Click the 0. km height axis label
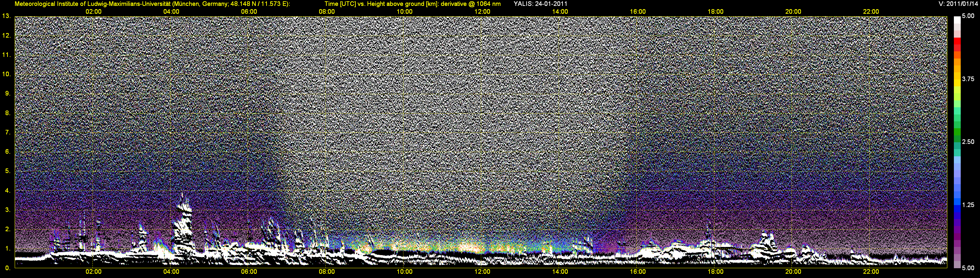Viewport: 980px width, 278px height. point(8,268)
